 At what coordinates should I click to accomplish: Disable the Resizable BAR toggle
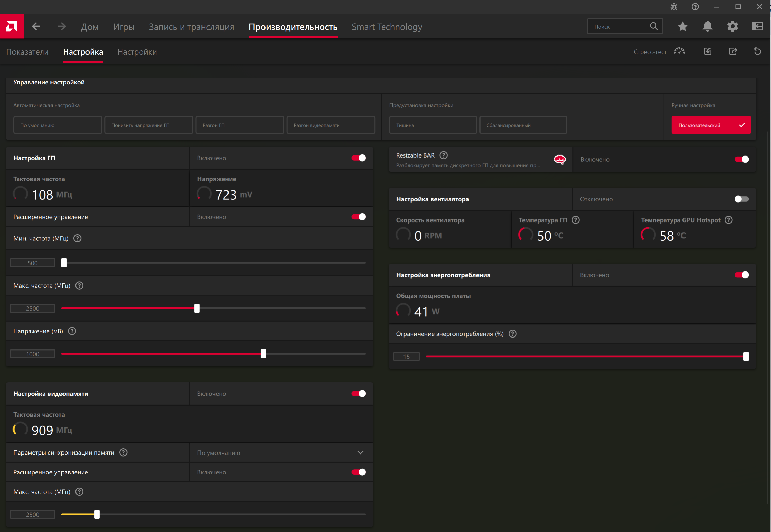tap(741, 159)
